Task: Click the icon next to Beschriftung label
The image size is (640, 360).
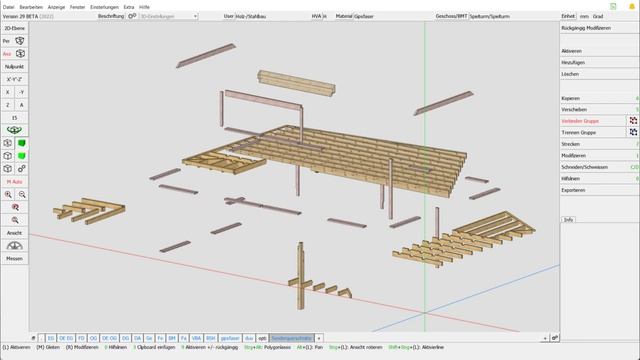Action: point(132,16)
